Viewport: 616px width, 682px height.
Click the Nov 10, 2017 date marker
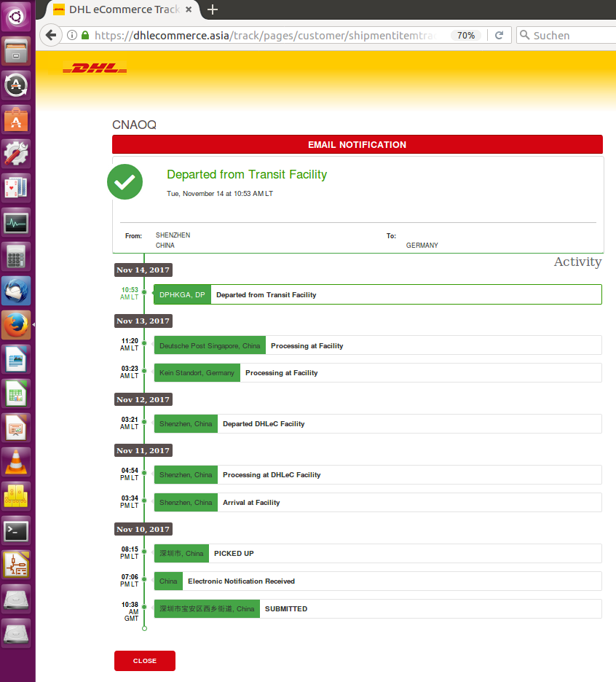pyautogui.click(x=143, y=529)
